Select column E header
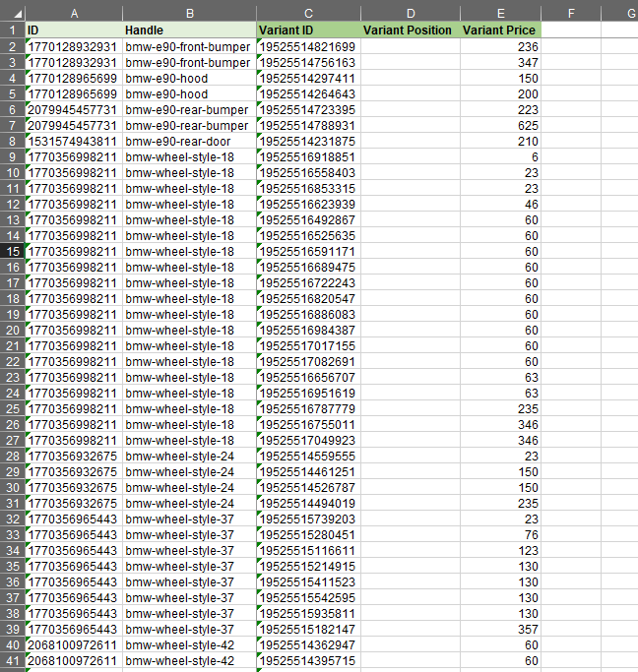Image resolution: width=638 pixels, height=672 pixels. 501,14
